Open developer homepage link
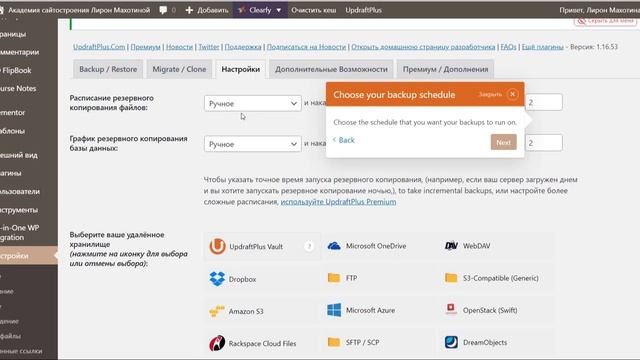 coord(423,47)
